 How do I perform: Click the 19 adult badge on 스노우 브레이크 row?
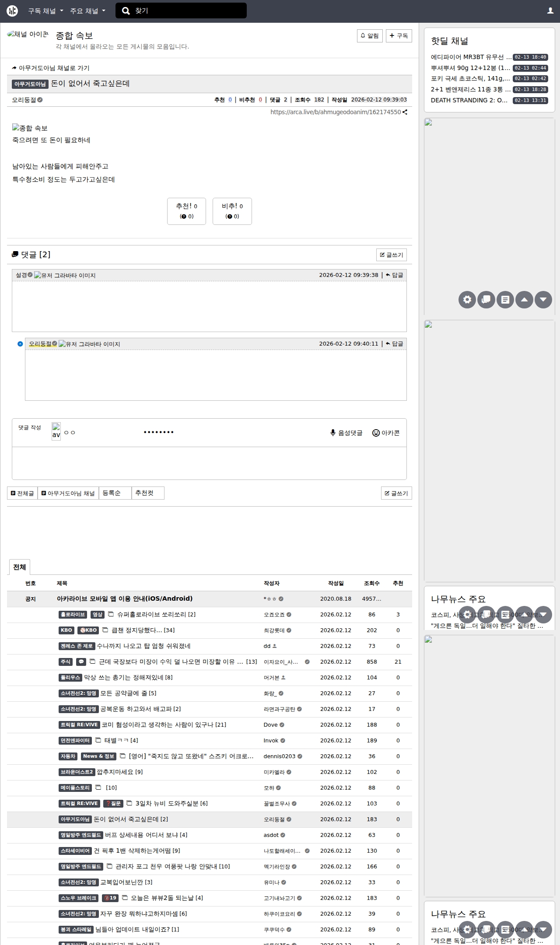(110, 898)
